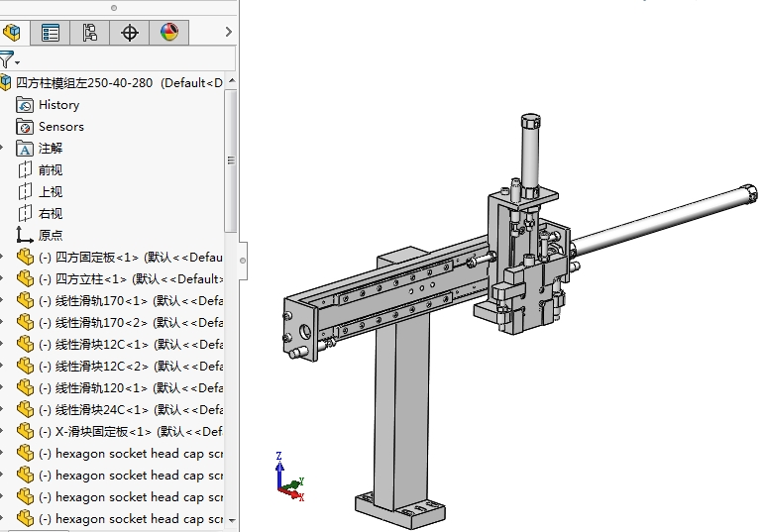The image size is (765, 532).
Task: Click the part icon of 线性滑轨170<2>
Action: point(26,322)
